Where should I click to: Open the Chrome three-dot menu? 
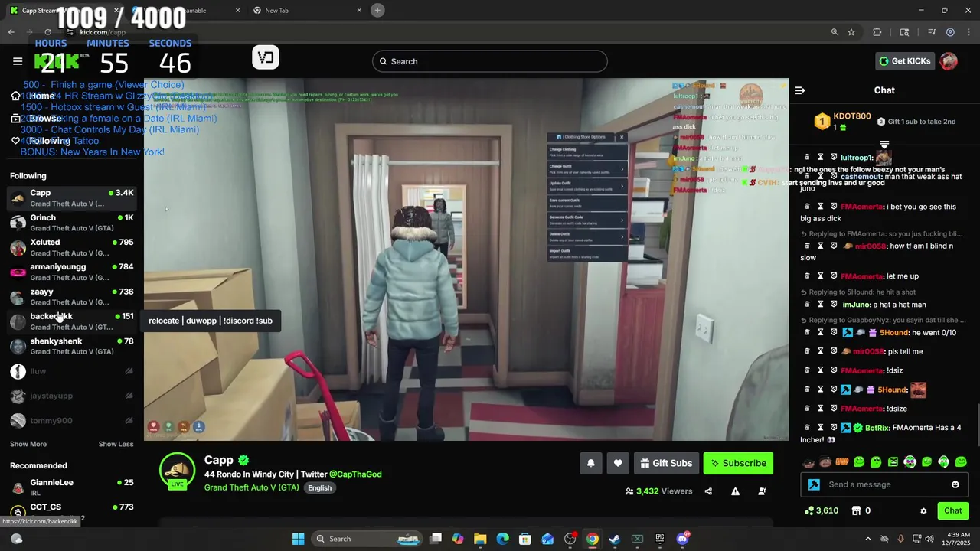969,32
